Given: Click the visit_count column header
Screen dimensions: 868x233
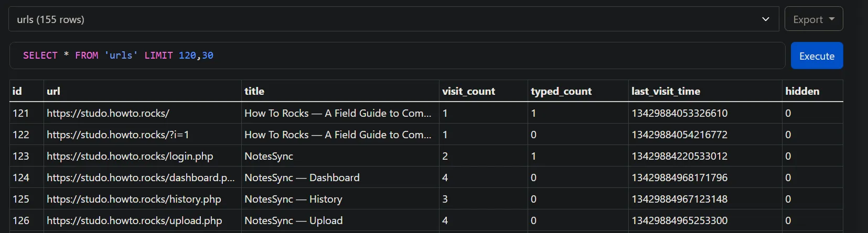Looking at the screenshot, I should 483,91.
